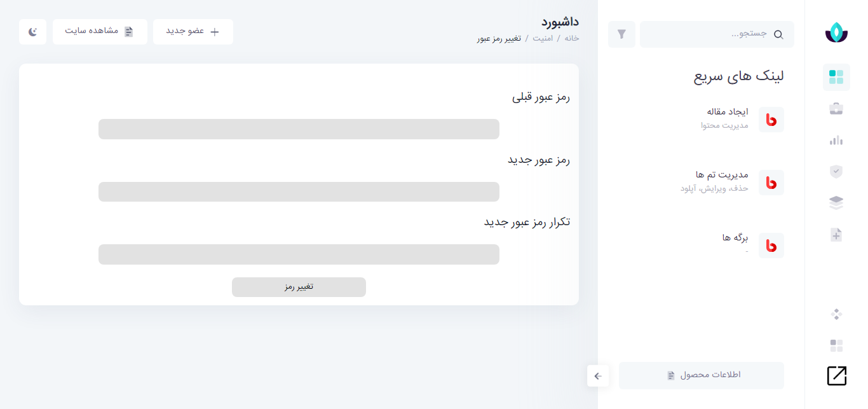
Task: Collapse the quick links panel with the arrow
Action: (598, 376)
